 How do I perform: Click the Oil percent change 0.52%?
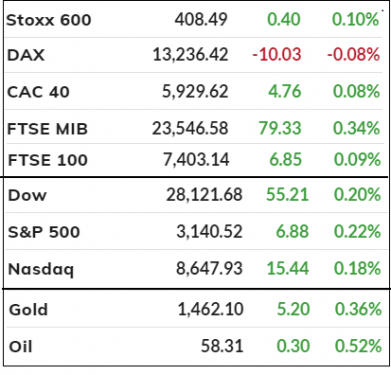click(x=358, y=346)
